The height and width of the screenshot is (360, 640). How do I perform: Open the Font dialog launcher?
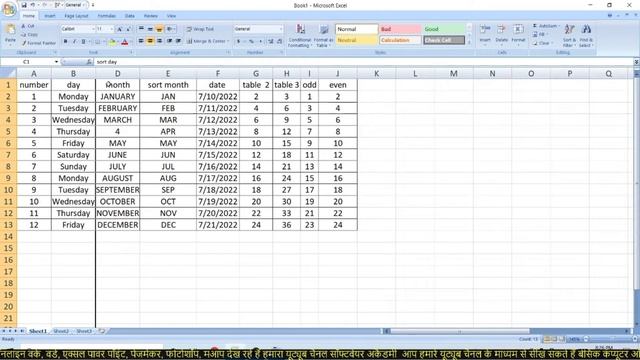131,53
